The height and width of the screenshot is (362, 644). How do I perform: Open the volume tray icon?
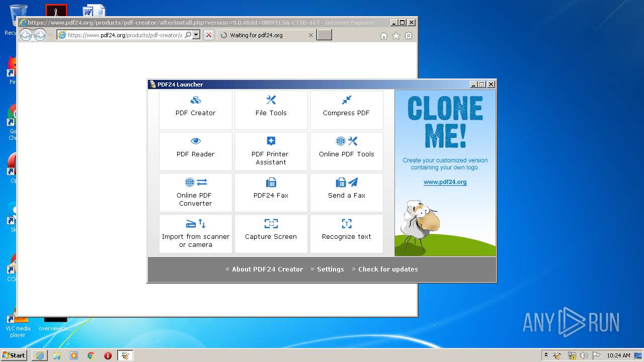[584, 355]
